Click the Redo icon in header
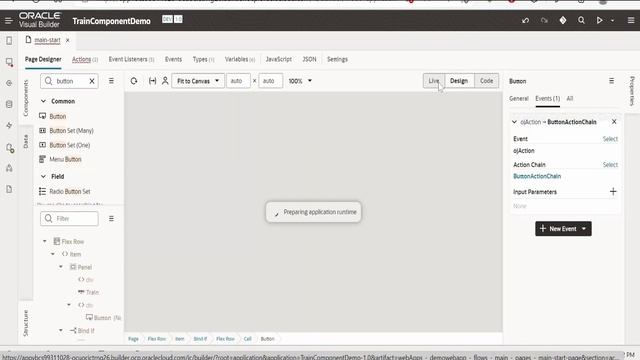 click(544, 20)
